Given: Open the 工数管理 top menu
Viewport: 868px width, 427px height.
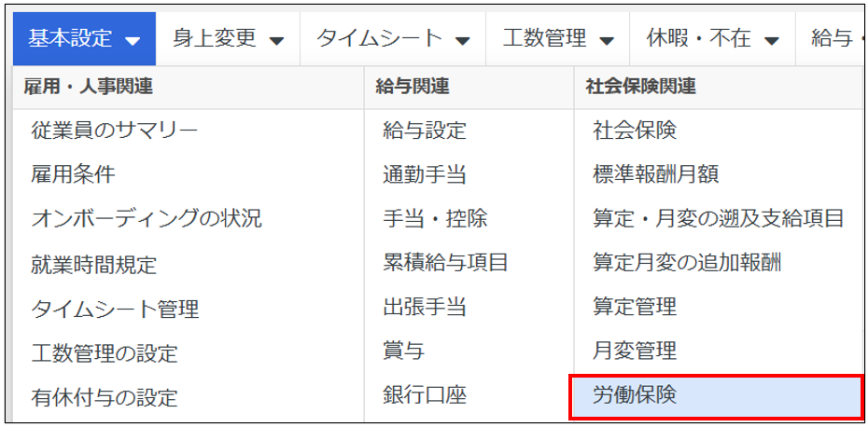Looking at the screenshot, I should coord(558,39).
